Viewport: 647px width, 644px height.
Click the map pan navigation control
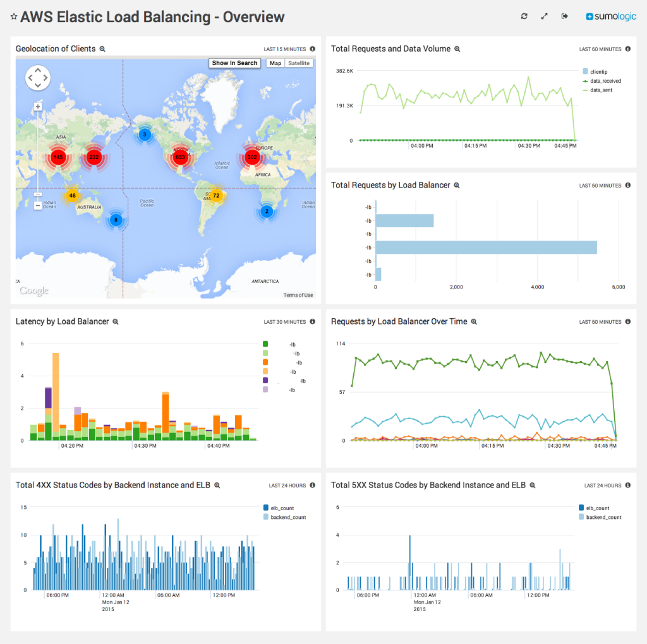coord(38,78)
